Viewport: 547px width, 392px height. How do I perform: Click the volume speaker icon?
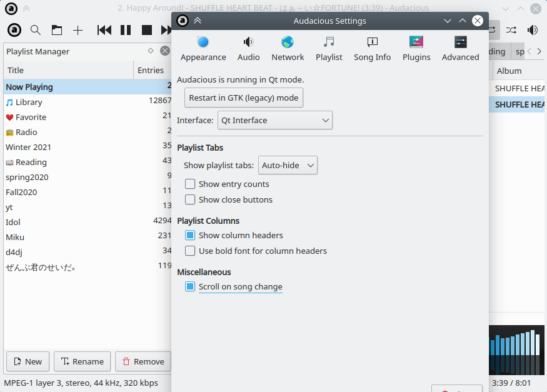pos(533,30)
